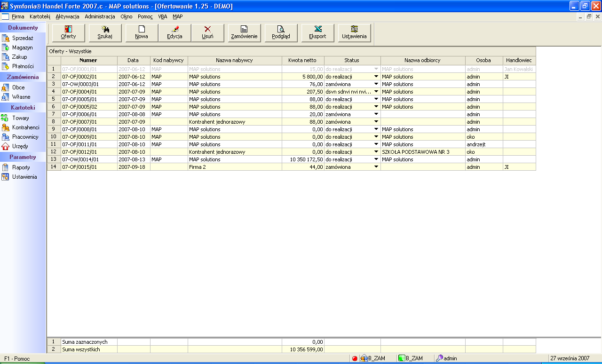Select offer number 07-OF/0008/01
Screen dimensions: 602x364
pyautogui.click(x=89, y=129)
